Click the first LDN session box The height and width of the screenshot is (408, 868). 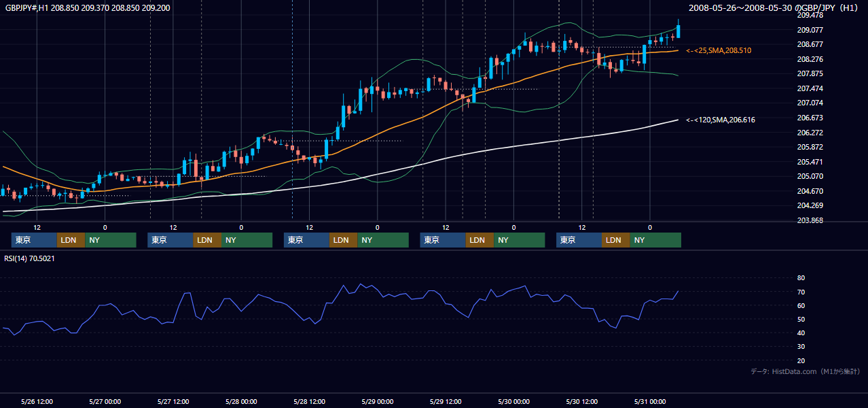(71, 240)
